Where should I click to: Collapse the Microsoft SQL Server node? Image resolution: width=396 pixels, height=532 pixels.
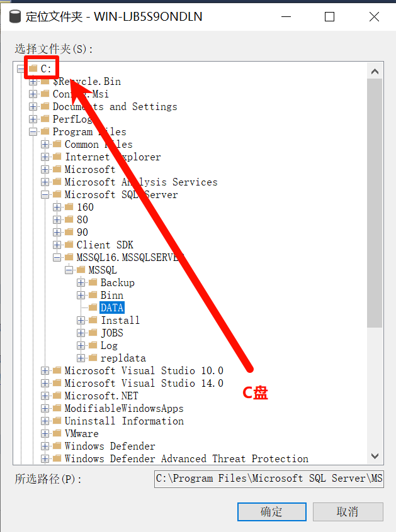(45, 195)
